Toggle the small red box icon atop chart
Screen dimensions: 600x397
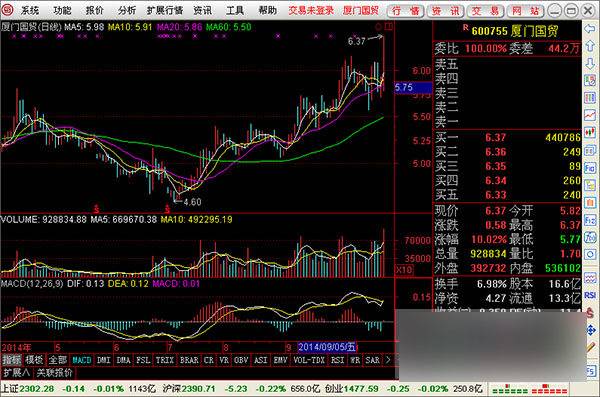389,26
